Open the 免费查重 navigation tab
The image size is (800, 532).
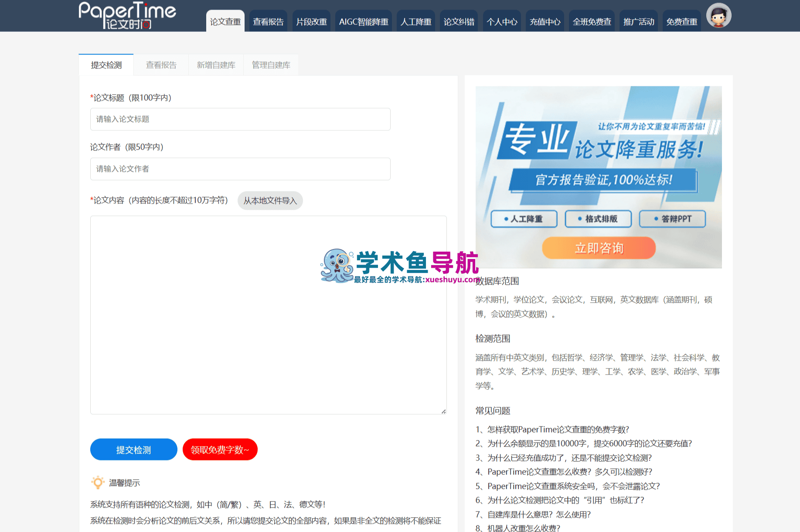(x=682, y=21)
